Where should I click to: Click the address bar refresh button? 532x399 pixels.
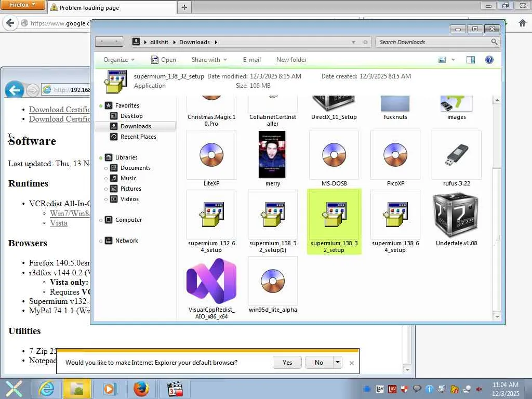pos(365,43)
